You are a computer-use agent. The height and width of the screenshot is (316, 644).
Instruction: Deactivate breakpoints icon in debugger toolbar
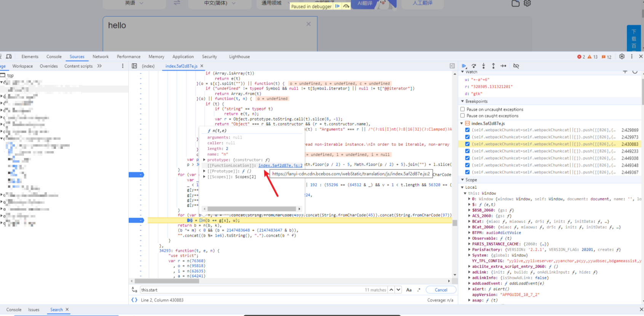click(516, 66)
